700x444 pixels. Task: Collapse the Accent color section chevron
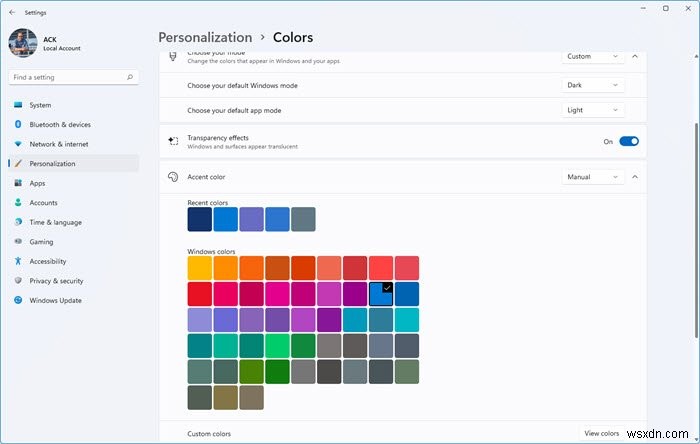pyautogui.click(x=635, y=177)
